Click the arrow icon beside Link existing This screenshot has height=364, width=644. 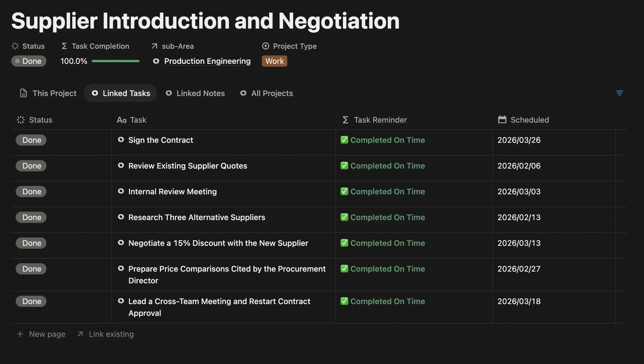click(x=80, y=334)
